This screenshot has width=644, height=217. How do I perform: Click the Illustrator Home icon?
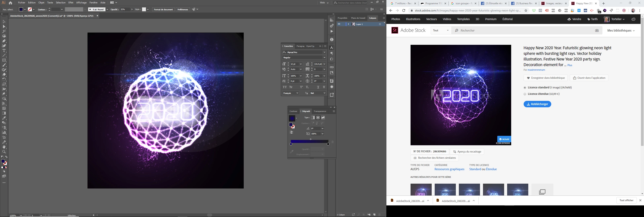coord(10,3)
